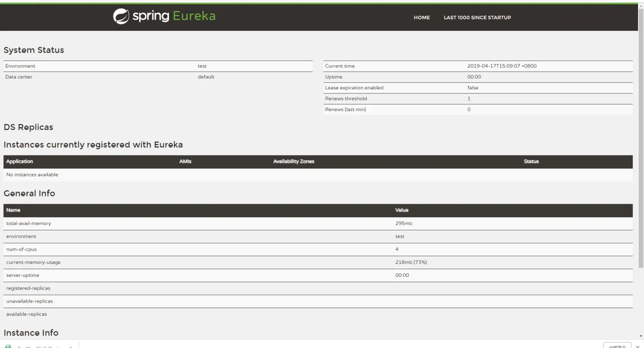The width and height of the screenshot is (644, 348).
Task: Select the unavailable-replicas row name
Action: click(x=30, y=301)
